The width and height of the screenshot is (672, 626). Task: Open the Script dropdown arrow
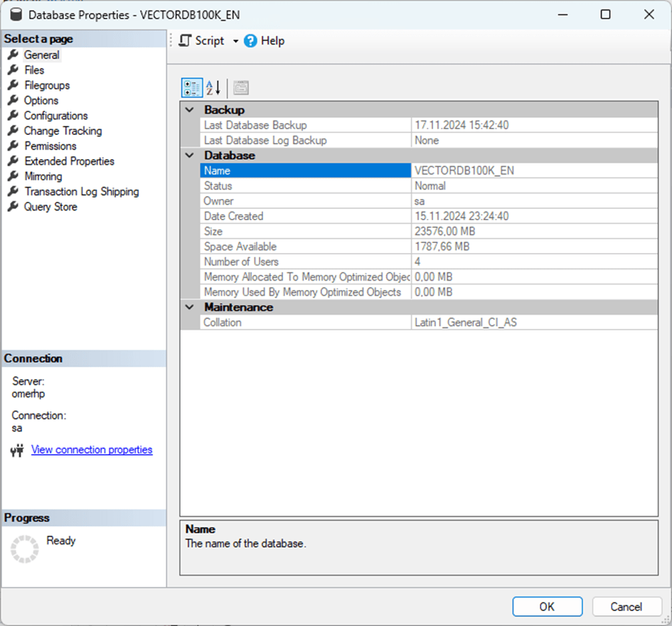click(235, 41)
